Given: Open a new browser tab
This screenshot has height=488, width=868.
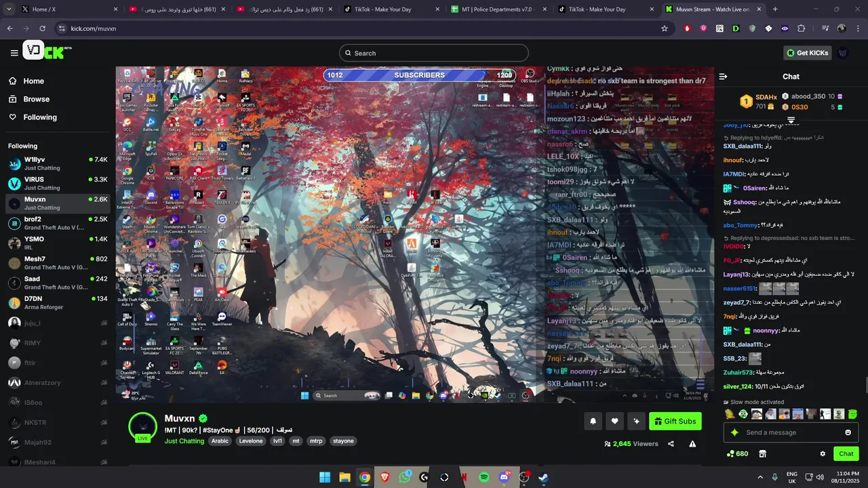Looking at the screenshot, I should point(775,9).
